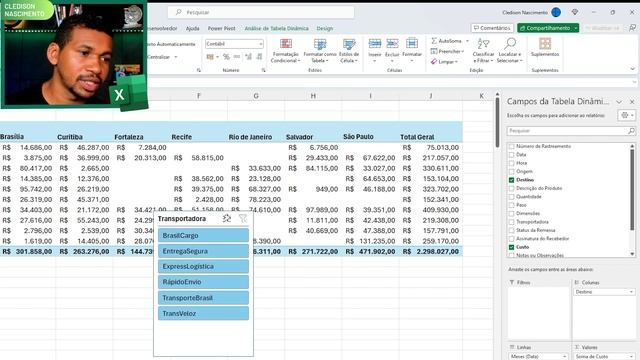Click the Pesquisar box in title bar

point(261,12)
